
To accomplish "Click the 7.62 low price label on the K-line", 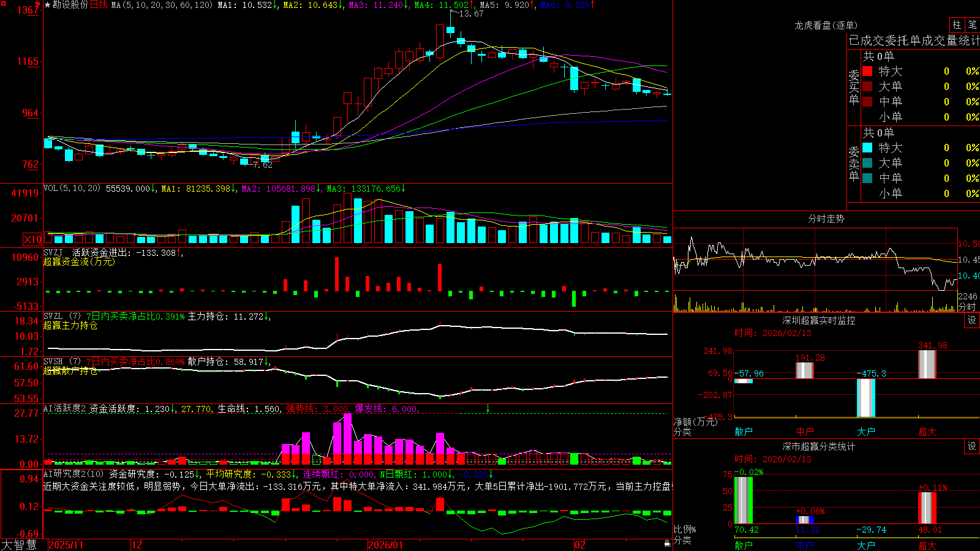I will coord(263,165).
